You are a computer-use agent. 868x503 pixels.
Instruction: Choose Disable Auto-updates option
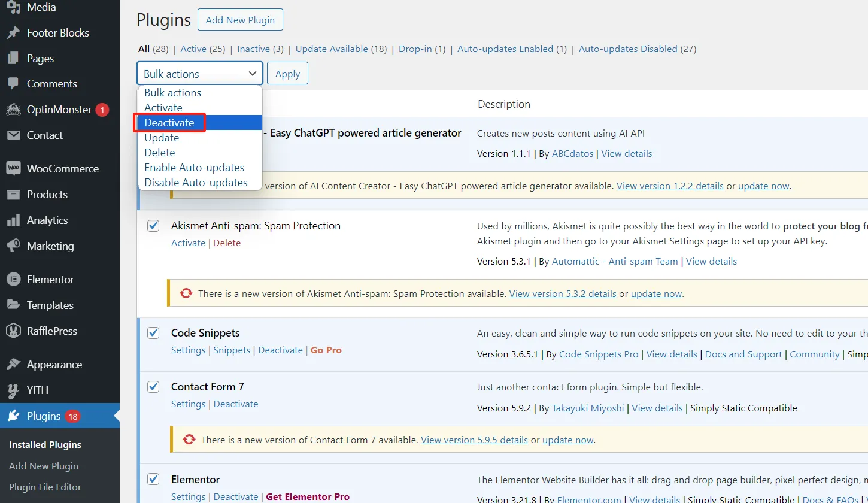200,183
